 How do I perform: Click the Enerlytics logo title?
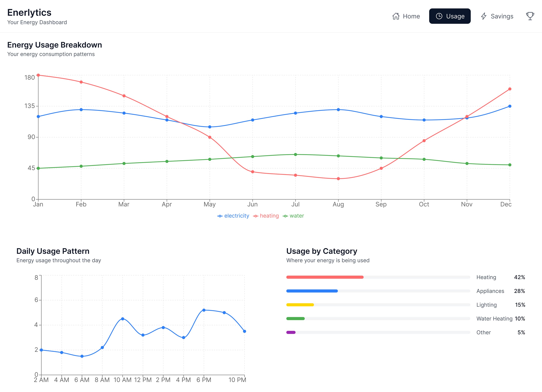click(29, 12)
